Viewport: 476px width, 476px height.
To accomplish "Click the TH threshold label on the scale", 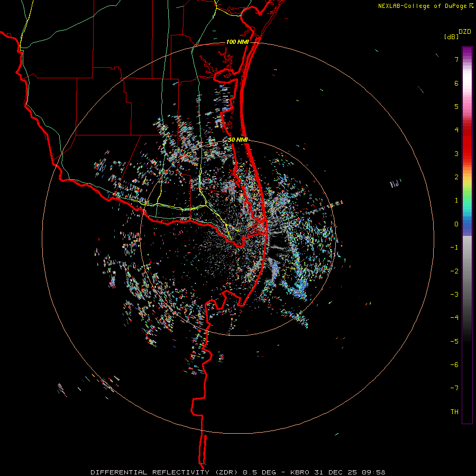I will click(x=454, y=412).
